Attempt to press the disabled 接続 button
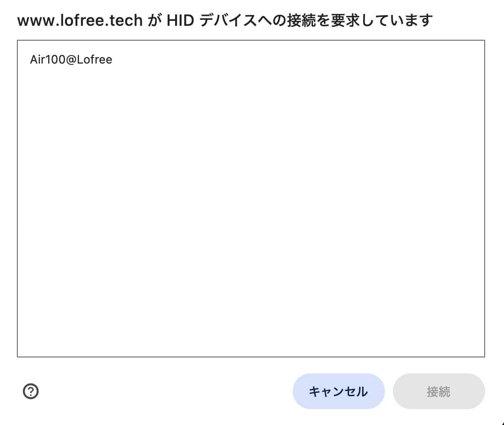Image resolution: width=504 pixels, height=425 pixels. [x=439, y=391]
